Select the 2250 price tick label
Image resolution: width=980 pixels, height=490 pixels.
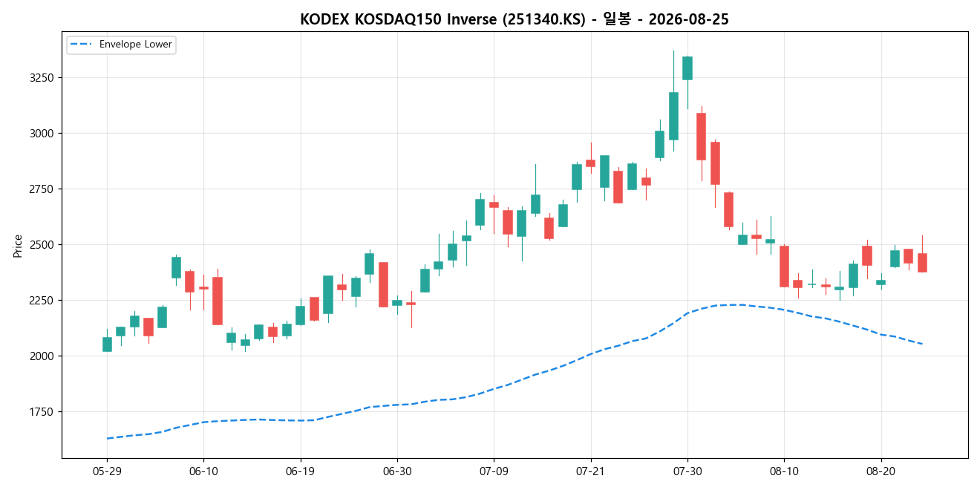[x=42, y=300]
